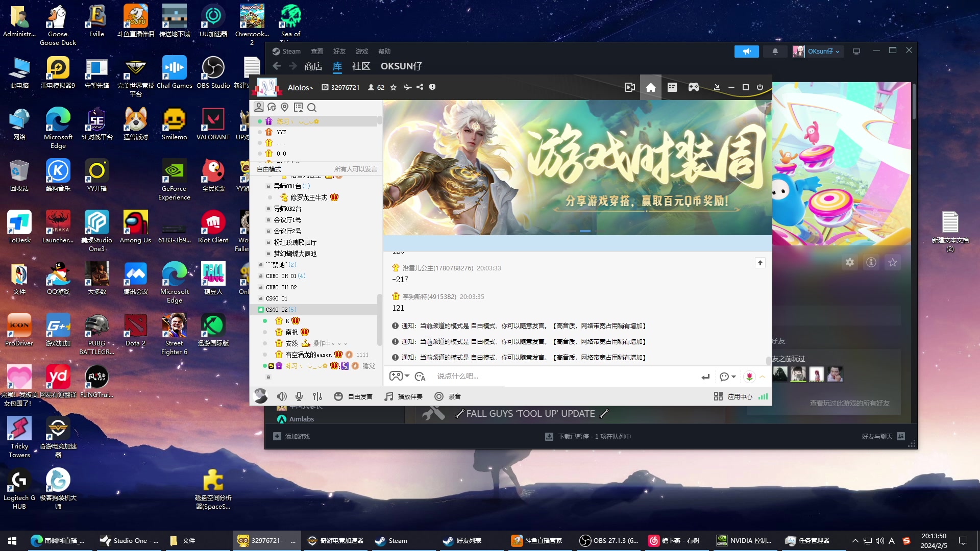Click Steam announcement megaphone button
Viewport: 980px width, 551px height.
[746, 52]
